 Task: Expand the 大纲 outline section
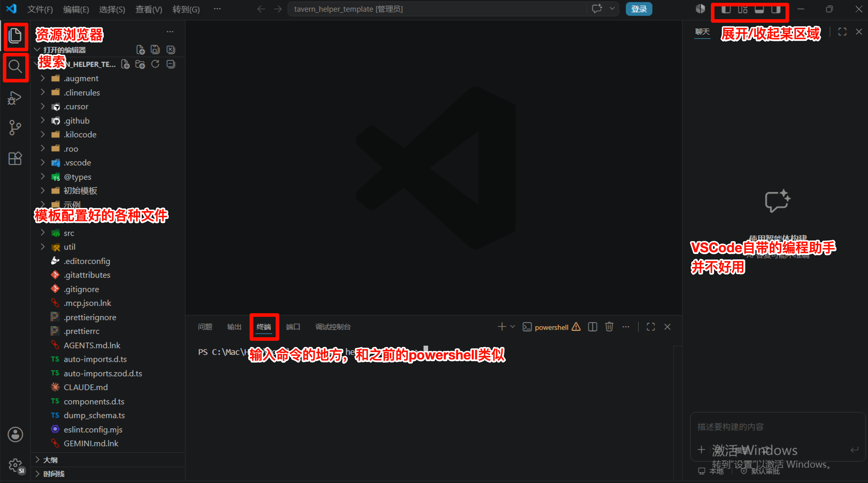pyautogui.click(x=108, y=460)
